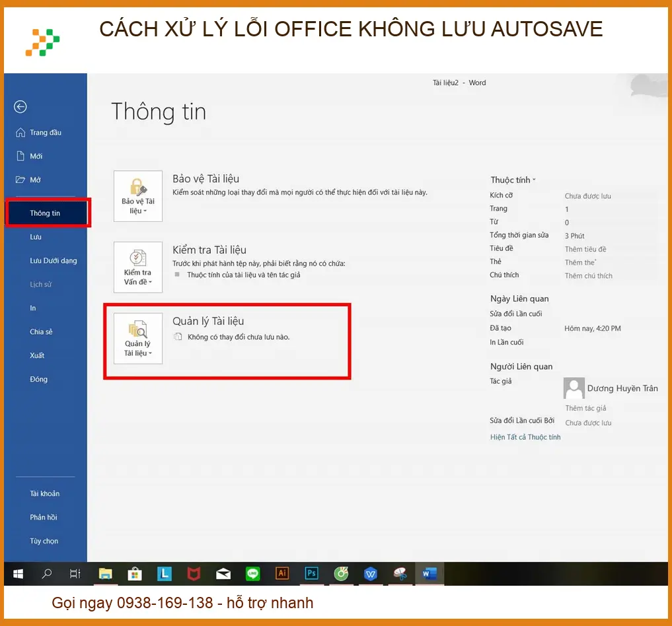Open Tùy chọn Word options
672x626 pixels.
pos(44,541)
